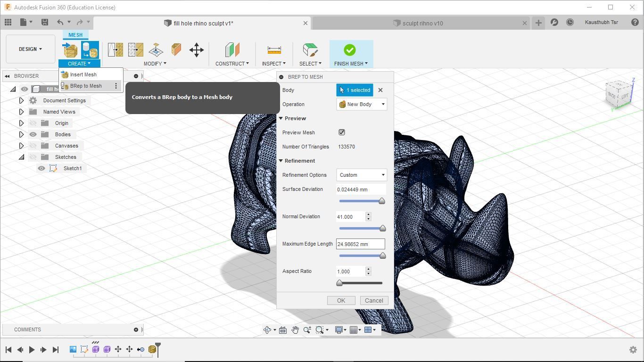Open the Refinement Options dropdown
The height and width of the screenshot is (362, 644).
click(x=361, y=175)
